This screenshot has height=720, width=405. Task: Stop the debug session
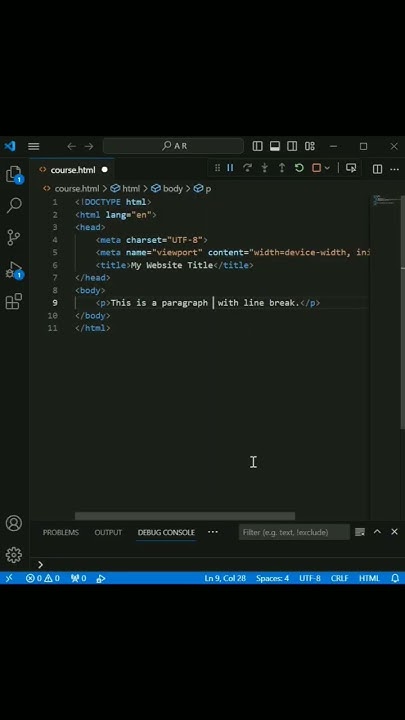[x=316, y=168]
